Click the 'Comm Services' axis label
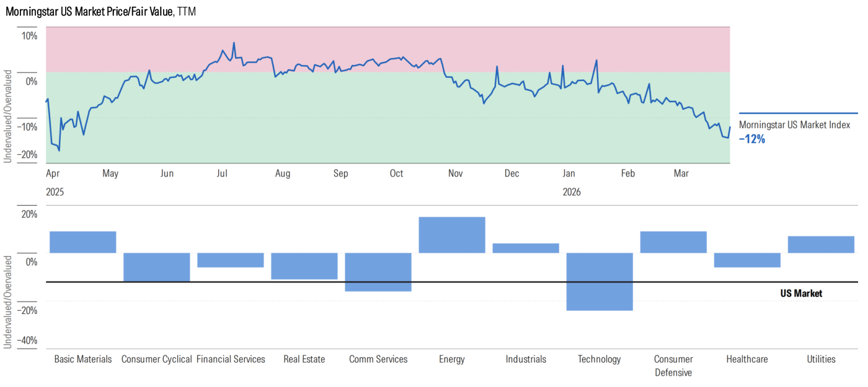 378,359
